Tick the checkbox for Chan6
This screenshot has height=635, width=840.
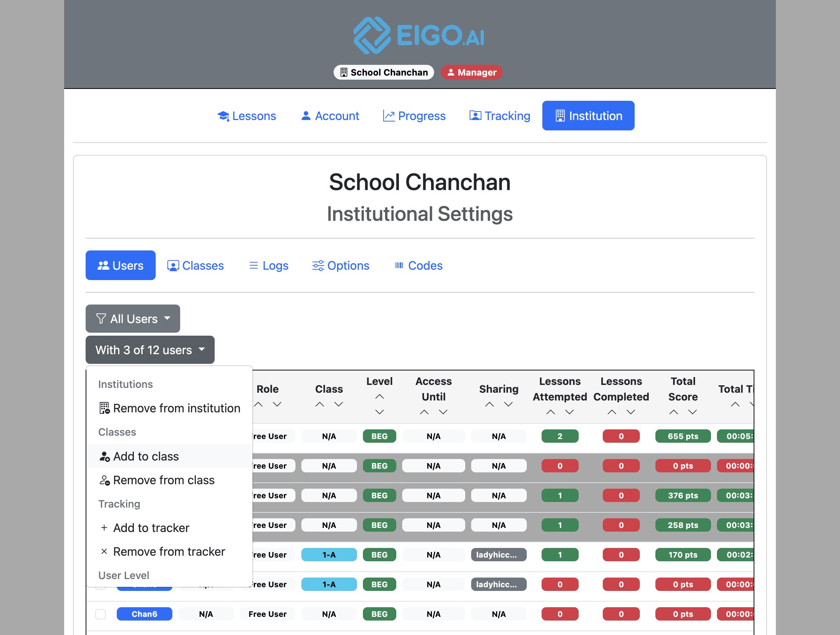[100, 614]
